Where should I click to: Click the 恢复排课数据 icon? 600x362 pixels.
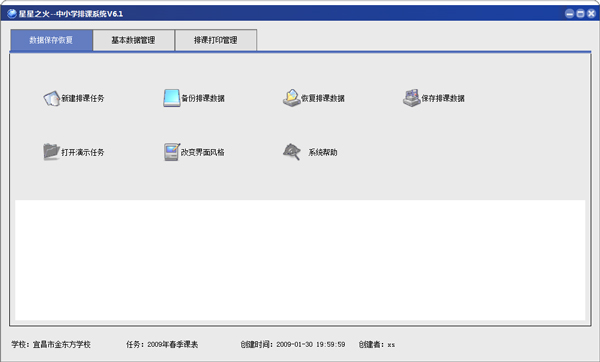pyautogui.click(x=292, y=98)
